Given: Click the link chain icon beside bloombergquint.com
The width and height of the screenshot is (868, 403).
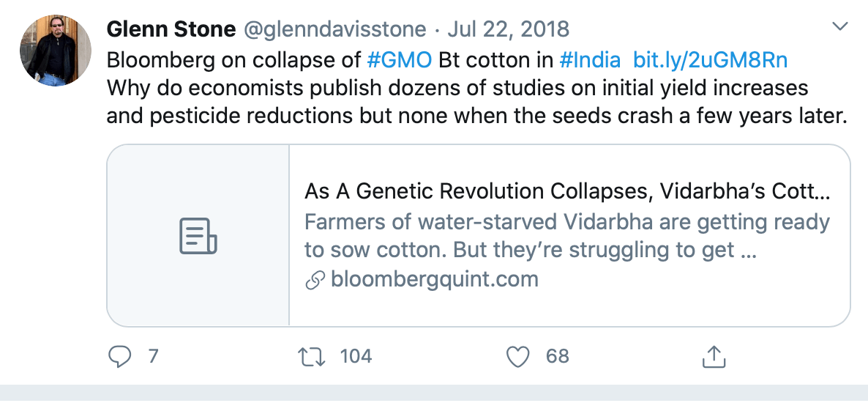Looking at the screenshot, I should [315, 281].
